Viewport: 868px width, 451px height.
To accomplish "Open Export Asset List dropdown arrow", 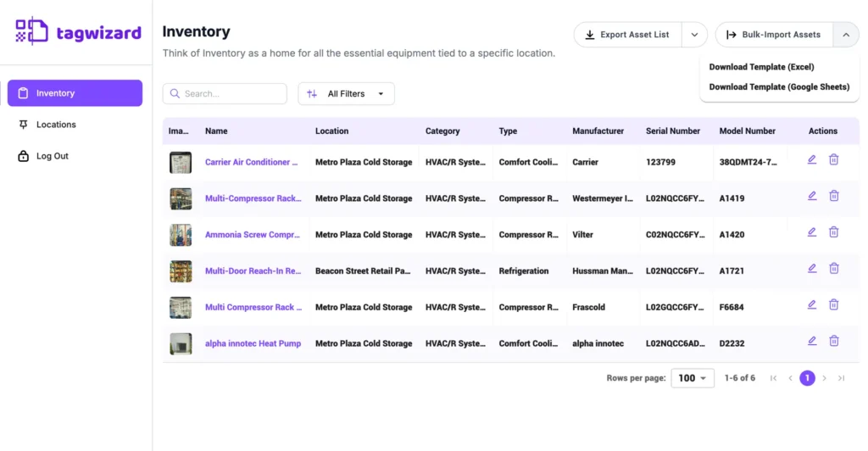I will [694, 35].
